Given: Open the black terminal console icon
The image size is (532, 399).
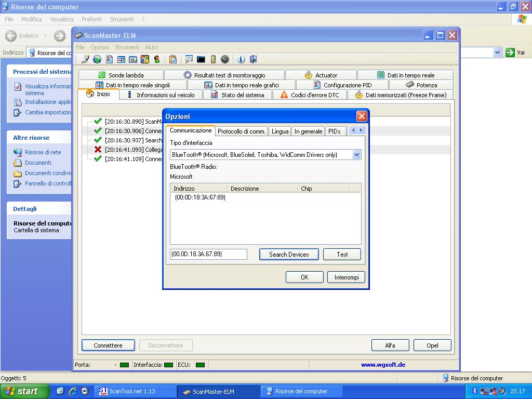Looking at the screenshot, I should tap(201, 59).
